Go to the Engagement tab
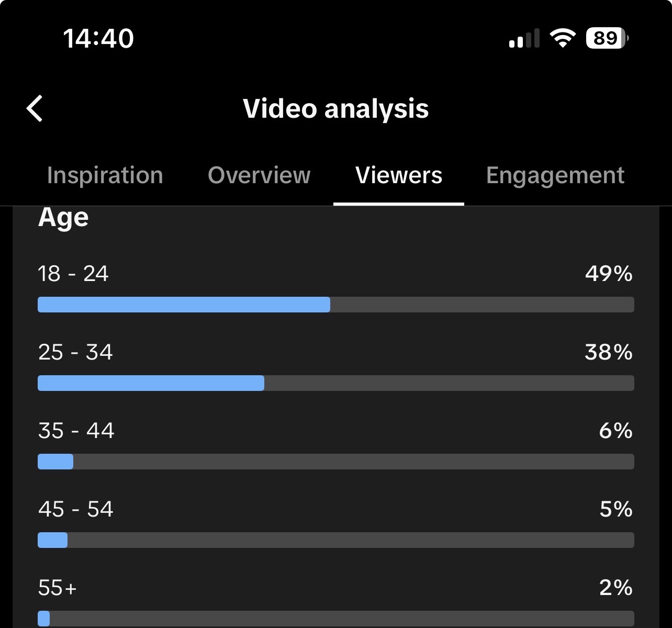This screenshot has width=672, height=628. coord(555,176)
